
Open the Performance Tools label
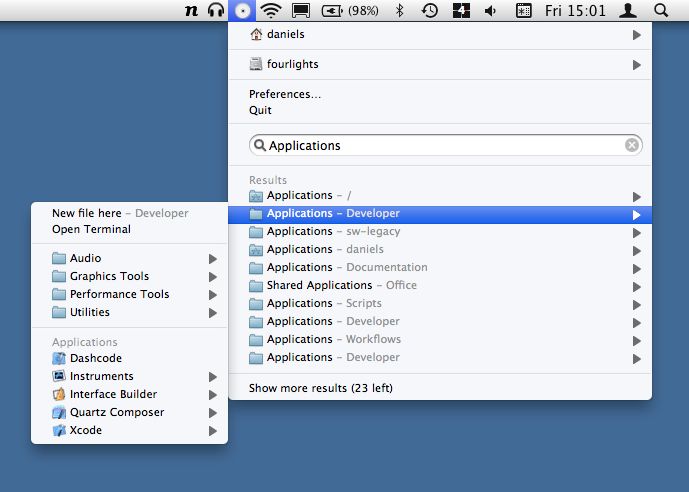click(x=120, y=294)
